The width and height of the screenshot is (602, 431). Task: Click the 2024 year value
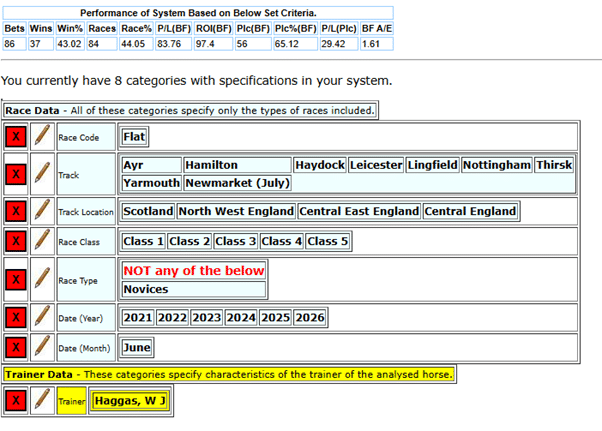(x=241, y=317)
